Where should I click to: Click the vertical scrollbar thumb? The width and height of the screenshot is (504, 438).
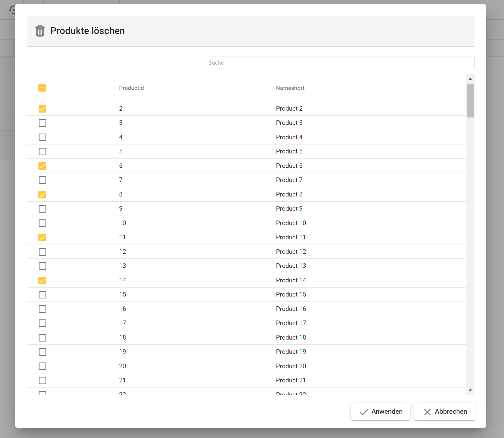[x=470, y=100]
